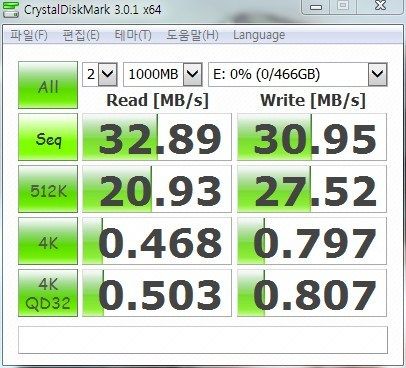Click the 512K read result 20.93
The height and width of the screenshot is (368, 406).
coord(157,189)
